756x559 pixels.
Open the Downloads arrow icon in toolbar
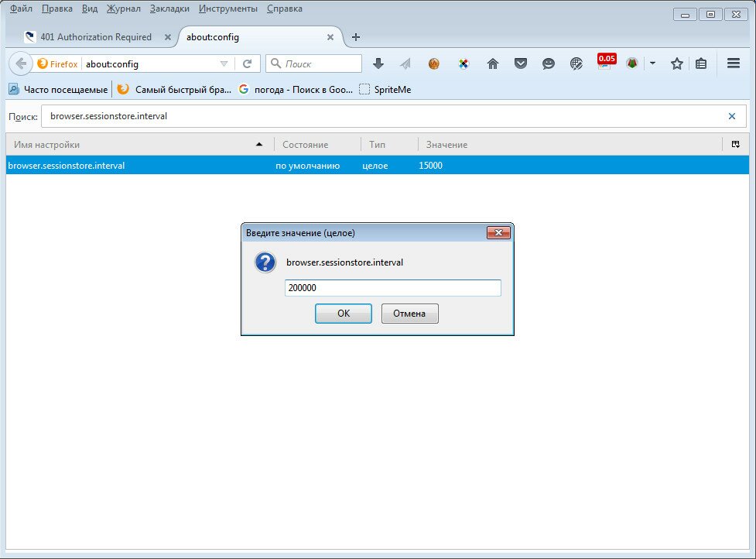378,63
